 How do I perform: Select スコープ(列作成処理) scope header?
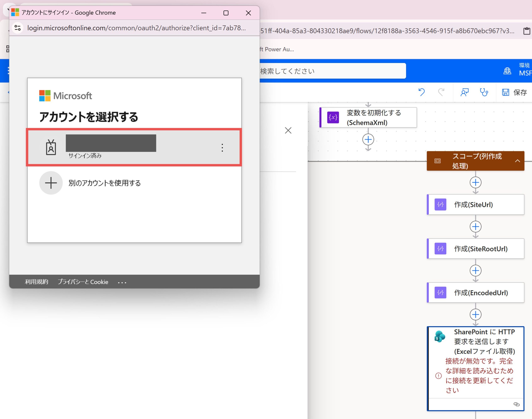475,161
